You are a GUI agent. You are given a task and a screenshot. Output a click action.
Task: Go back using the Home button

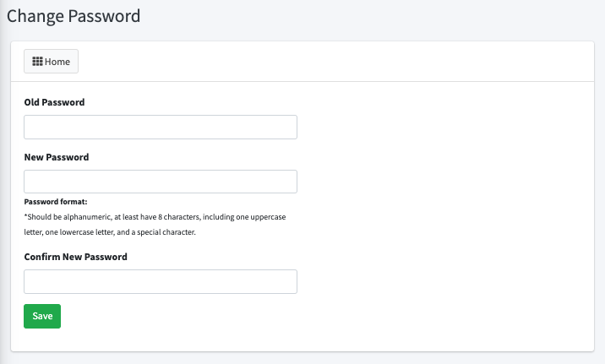click(x=51, y=62)
